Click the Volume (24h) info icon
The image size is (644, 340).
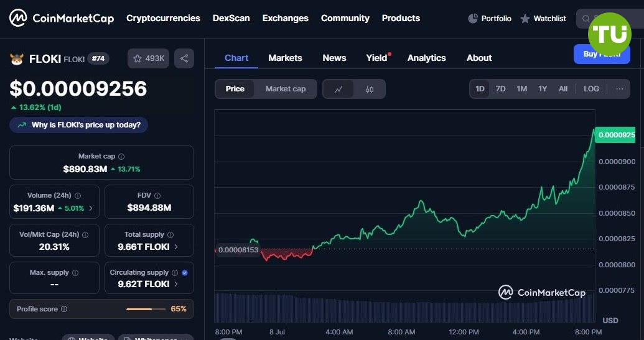point(78,196)
